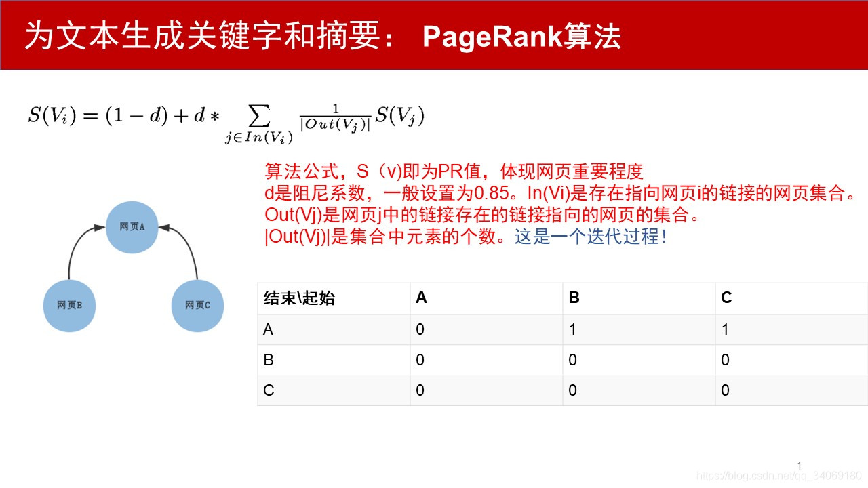Viewport: 868px width, 488px height.
Task: Select the blue text 这是一个迭代过程!
Action: point(591,238)
